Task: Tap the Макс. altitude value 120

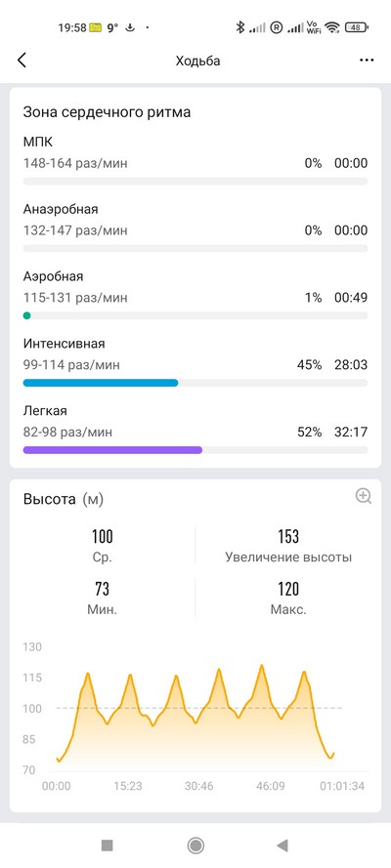Action: tap(288, 589)
